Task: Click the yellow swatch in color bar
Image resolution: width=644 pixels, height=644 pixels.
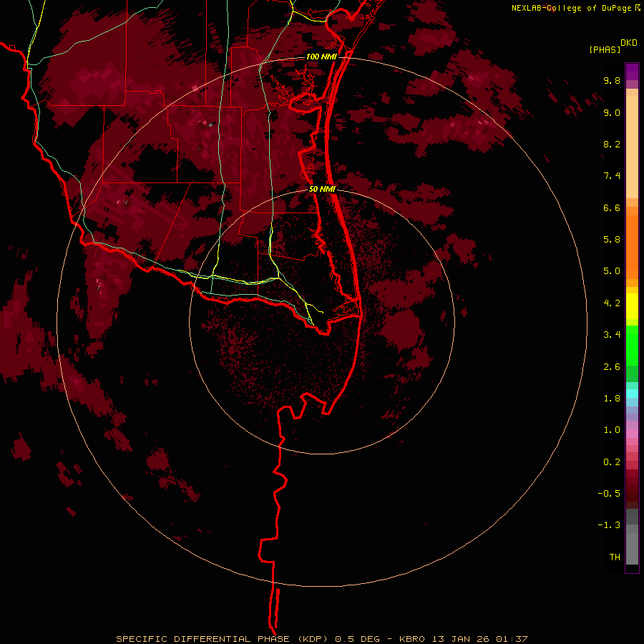Action: click(x=632, y=306)
